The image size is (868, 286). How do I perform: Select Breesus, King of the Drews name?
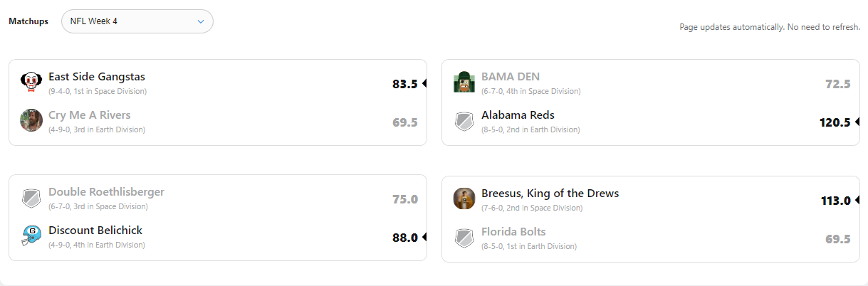tap(550, 194)
